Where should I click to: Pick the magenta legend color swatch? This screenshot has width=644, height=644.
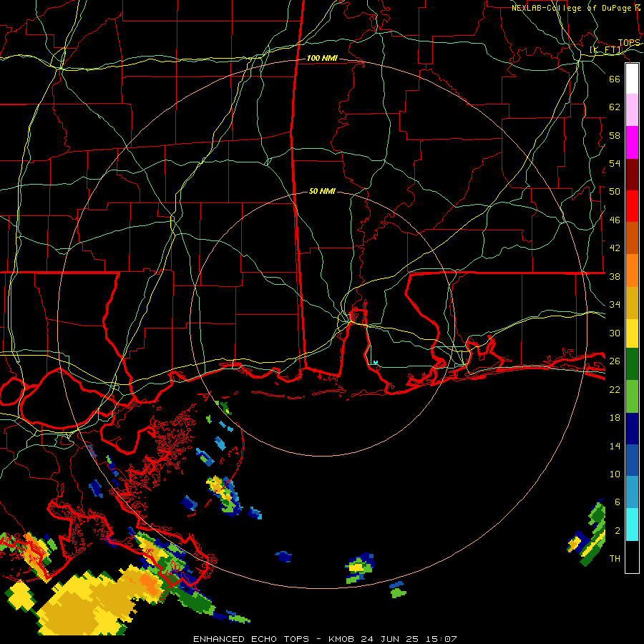click(632, 142)
